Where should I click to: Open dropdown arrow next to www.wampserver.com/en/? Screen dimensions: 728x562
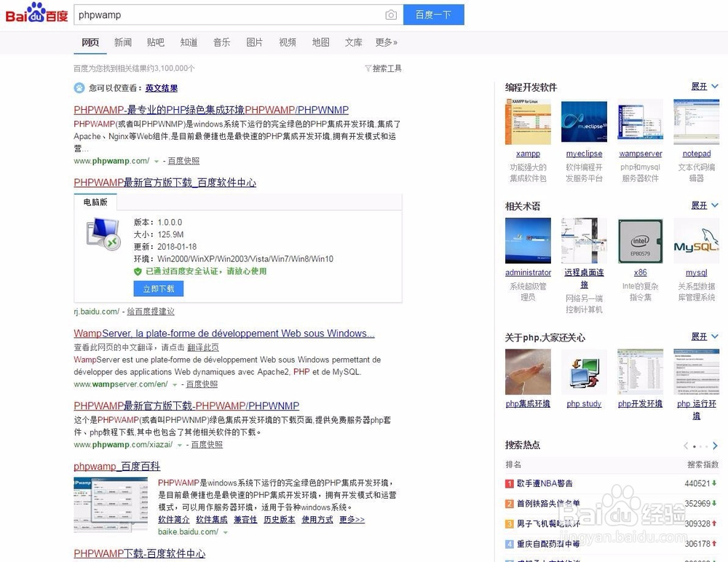(x=175, y=384)
